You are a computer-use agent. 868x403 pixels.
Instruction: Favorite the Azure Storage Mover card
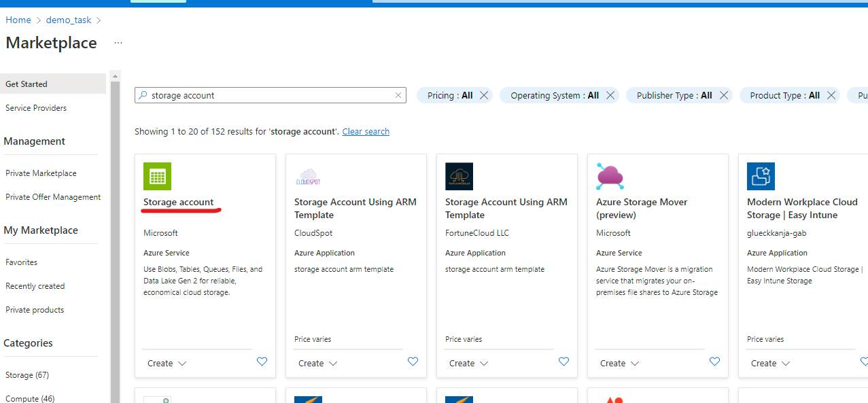714,362
